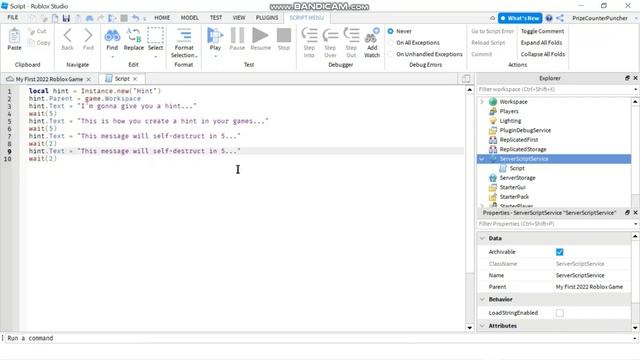Toggle the LoadStringEnabled checkbox

tap(560, 313)
